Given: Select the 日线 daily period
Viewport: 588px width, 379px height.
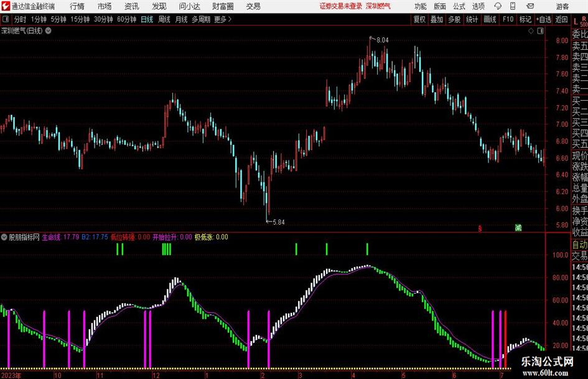Looking at the screenshot, I should pos(147,19).
